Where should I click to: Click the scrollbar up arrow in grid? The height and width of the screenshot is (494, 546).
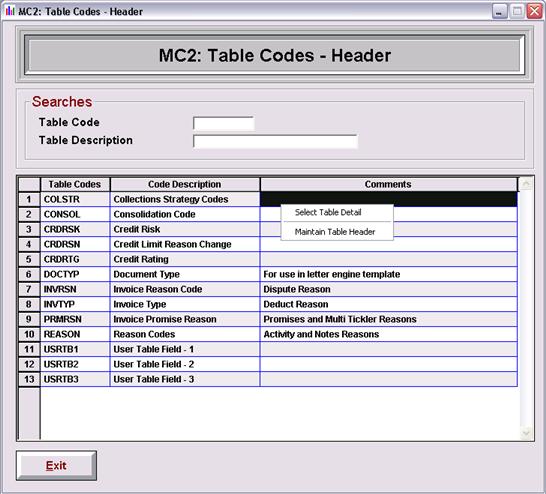[x=526, y=184]
